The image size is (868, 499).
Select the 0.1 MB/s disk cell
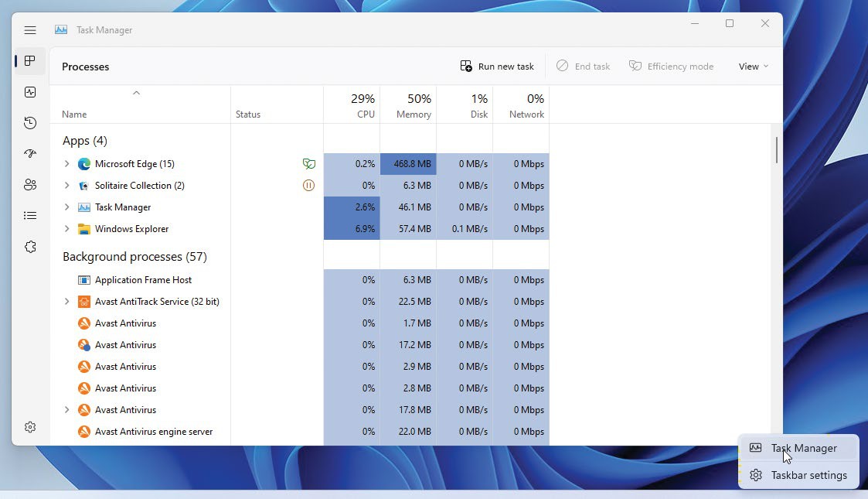click(465, 229)
